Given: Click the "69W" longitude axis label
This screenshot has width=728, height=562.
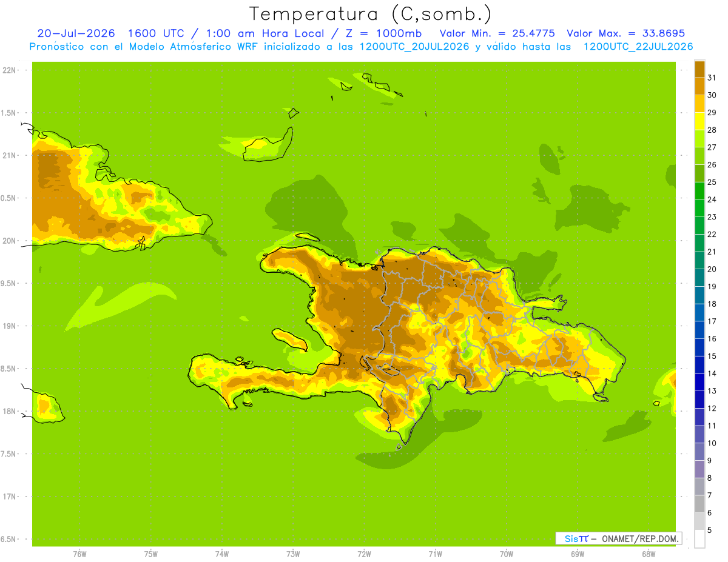Looking at the screenshot, I should pyautogui.click(x=578, y=554).
